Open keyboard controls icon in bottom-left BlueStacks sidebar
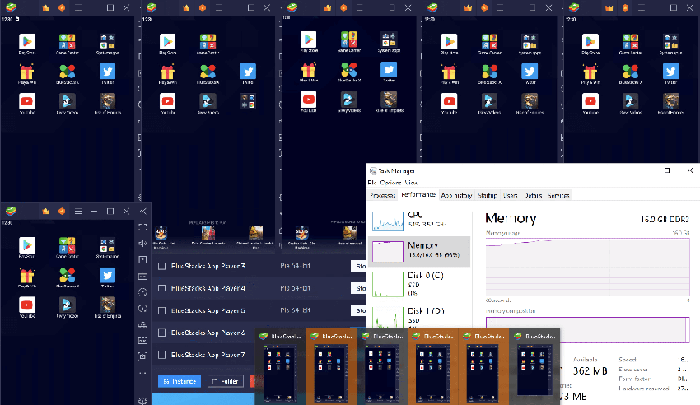This screenshot has width=700, height=405. coord(142,276)
